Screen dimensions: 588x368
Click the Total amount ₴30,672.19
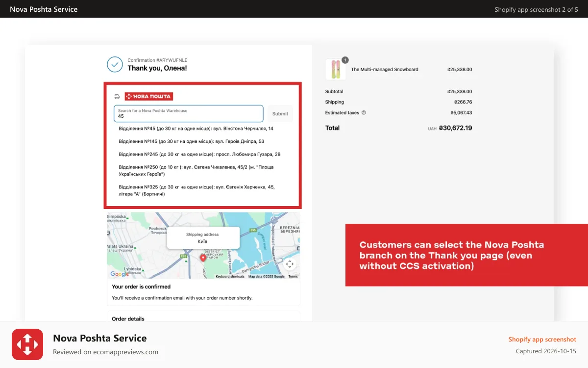click(456, 128)
